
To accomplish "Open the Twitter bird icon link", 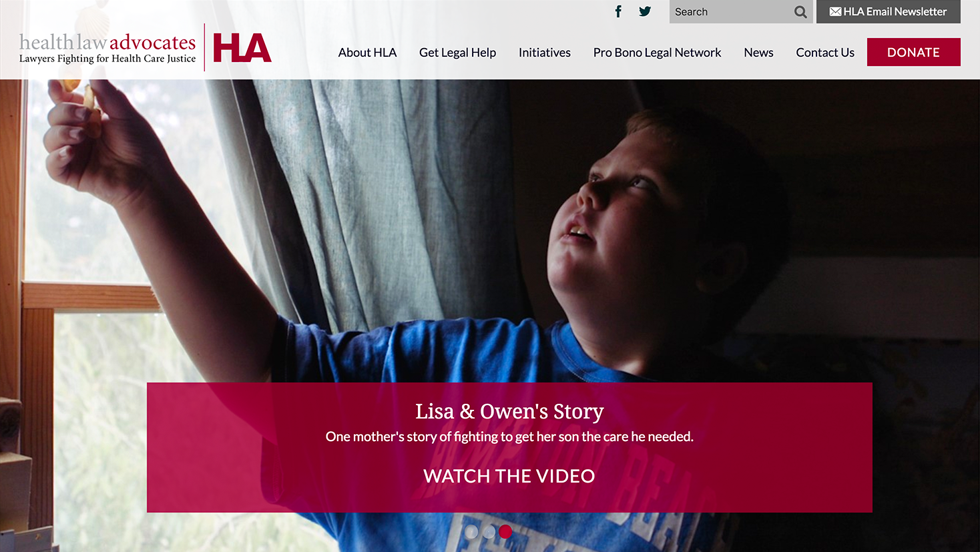I will click(645, 11).
